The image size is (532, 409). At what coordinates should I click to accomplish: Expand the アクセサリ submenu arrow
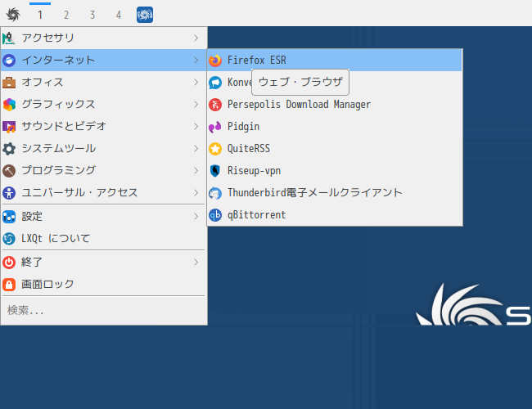196,38
